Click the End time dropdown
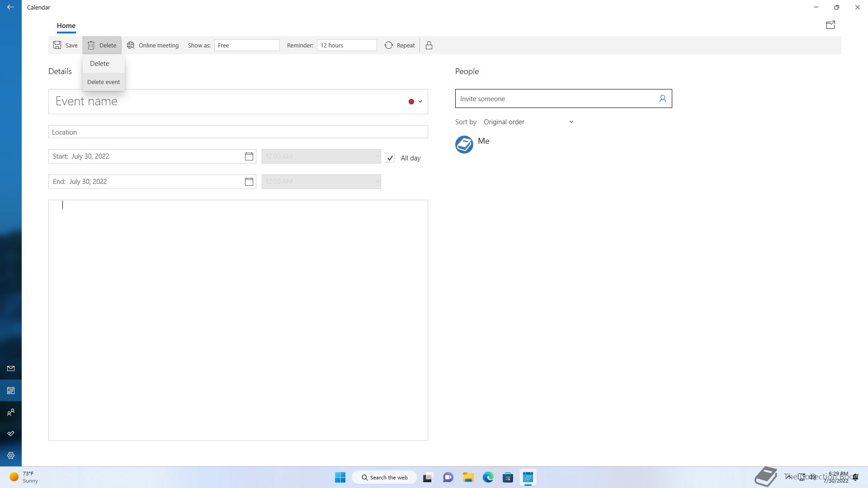Screen dimensions: 868x488 [321, 182]
